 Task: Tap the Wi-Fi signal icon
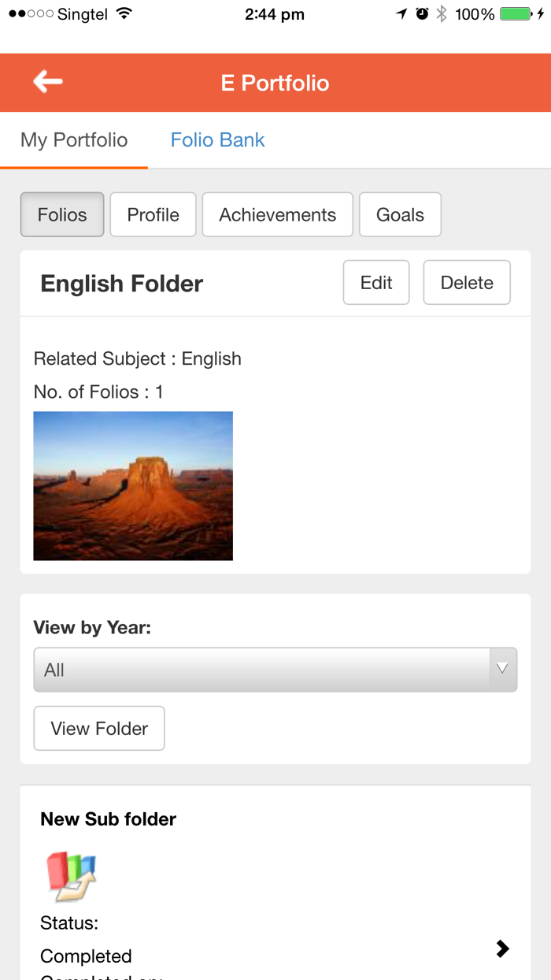click(124, 13)
